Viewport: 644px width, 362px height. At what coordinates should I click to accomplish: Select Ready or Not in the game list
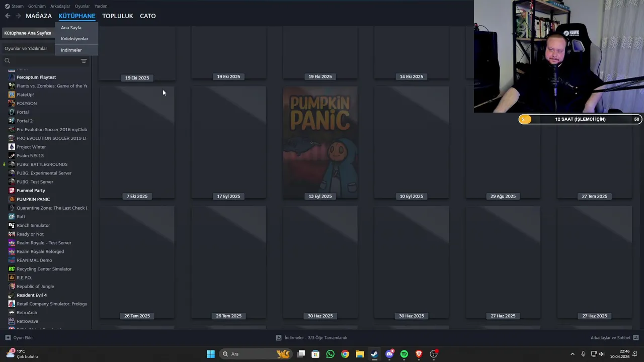(30, 234)
